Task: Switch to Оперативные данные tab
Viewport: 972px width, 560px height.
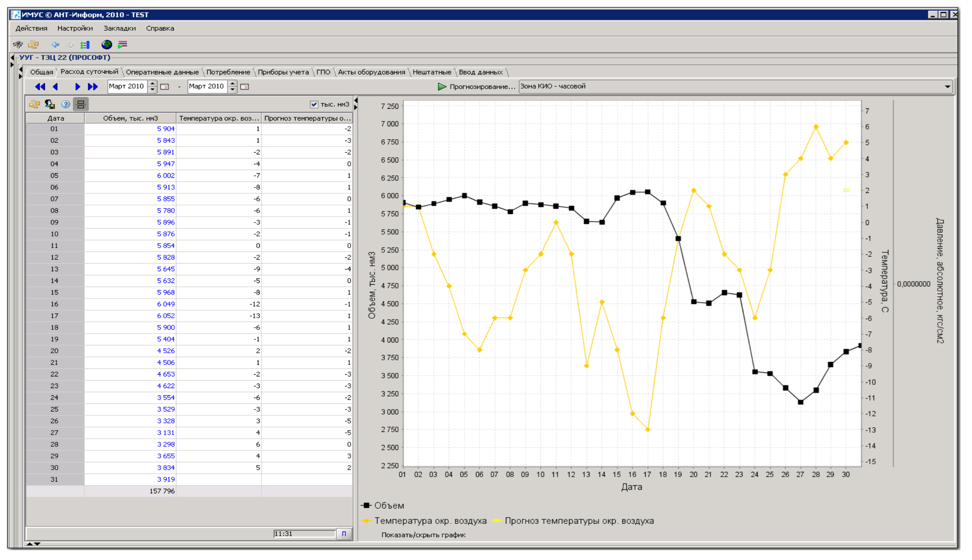Action: 162,72
